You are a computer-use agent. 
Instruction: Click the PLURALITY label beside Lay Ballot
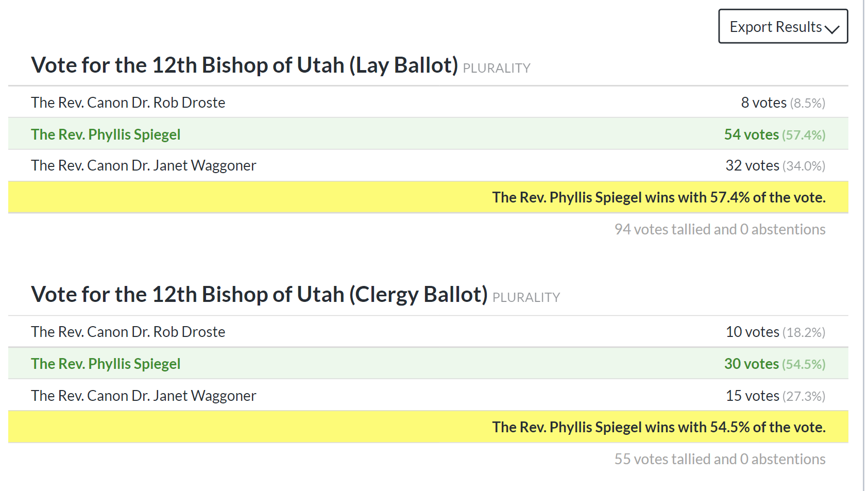tap(496, 67)
